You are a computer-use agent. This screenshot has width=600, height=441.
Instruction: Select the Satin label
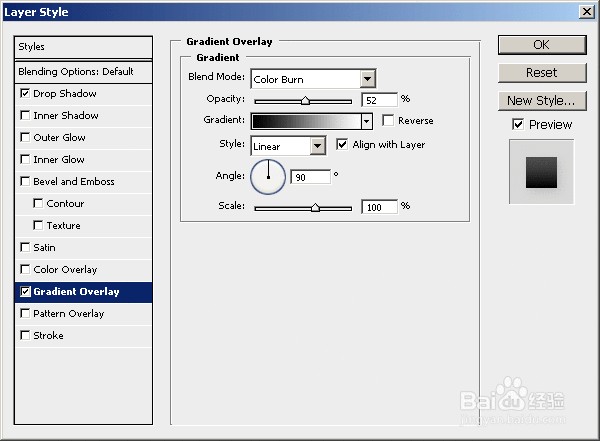[44, 247]
